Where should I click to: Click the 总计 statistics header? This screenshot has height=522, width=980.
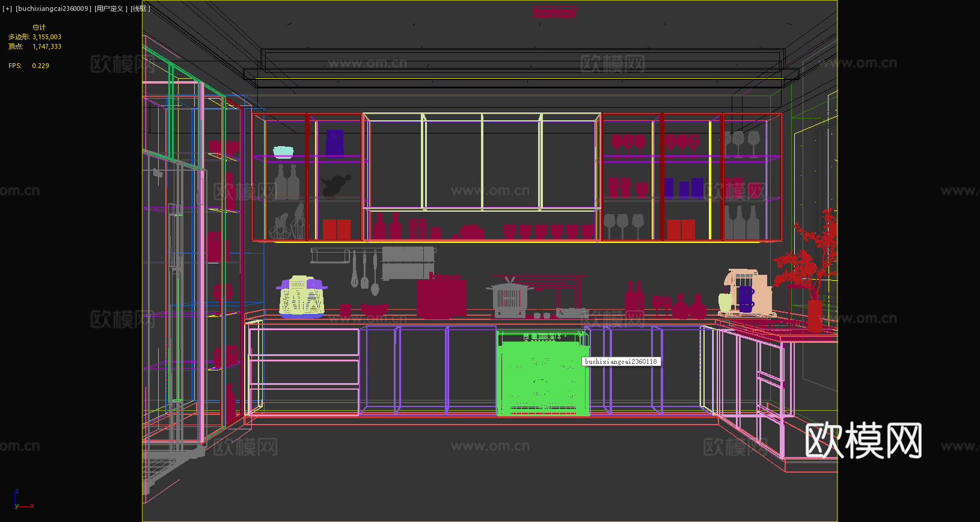[x=39, y=27]
